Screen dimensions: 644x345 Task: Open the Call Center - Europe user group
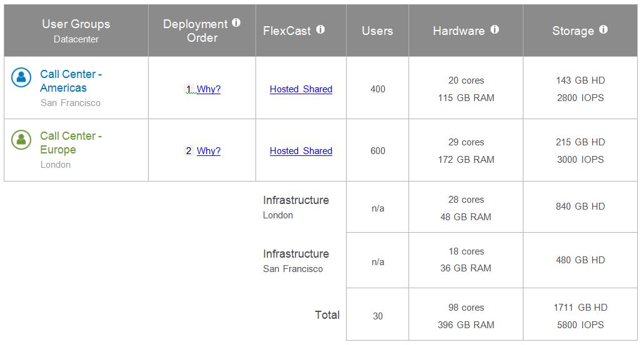coord(71,143)
